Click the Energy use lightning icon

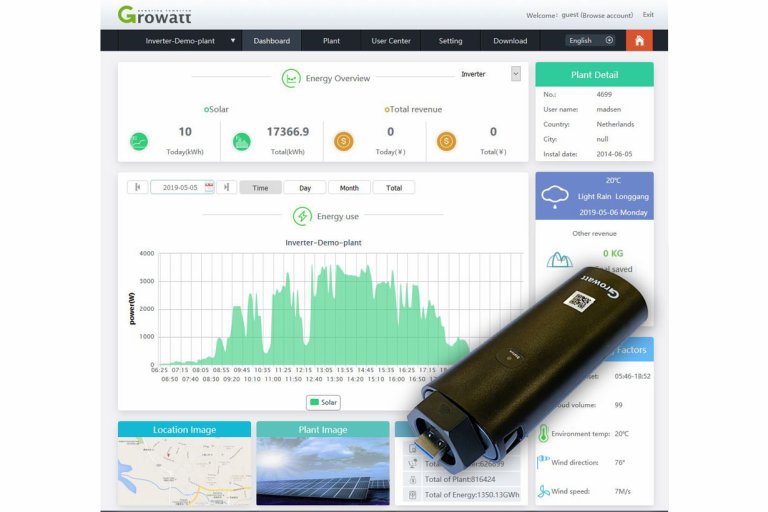[x=301, y=216]
